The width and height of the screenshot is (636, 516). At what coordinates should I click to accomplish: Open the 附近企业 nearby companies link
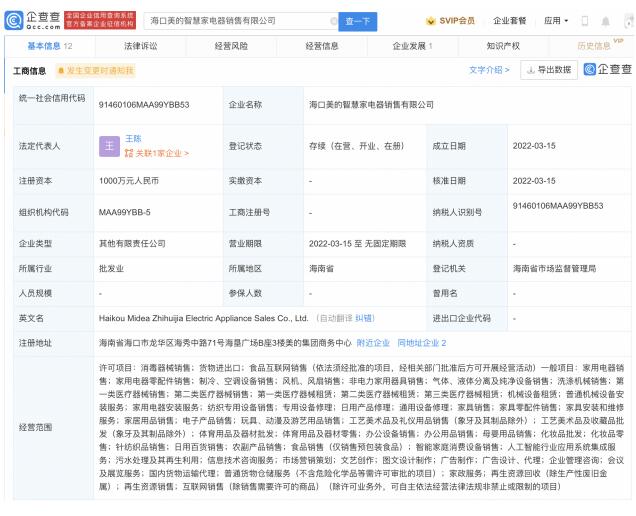click(373, 343)
